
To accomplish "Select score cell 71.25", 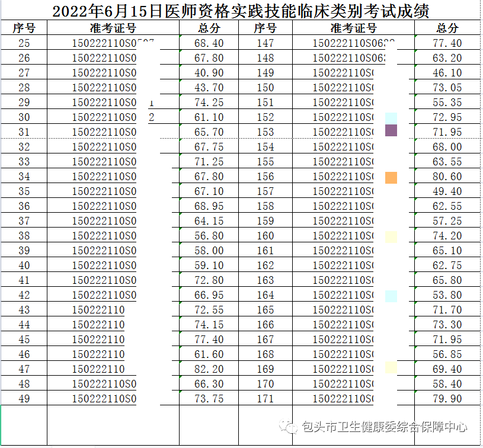I will coord(209,161).
